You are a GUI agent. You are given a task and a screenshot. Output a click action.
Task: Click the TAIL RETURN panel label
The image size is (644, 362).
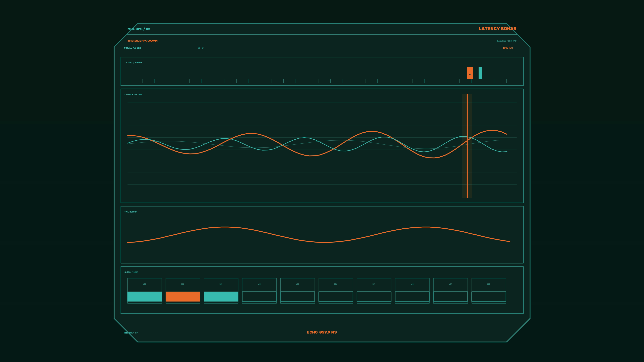pyautogui.click(x=131, y=212)
